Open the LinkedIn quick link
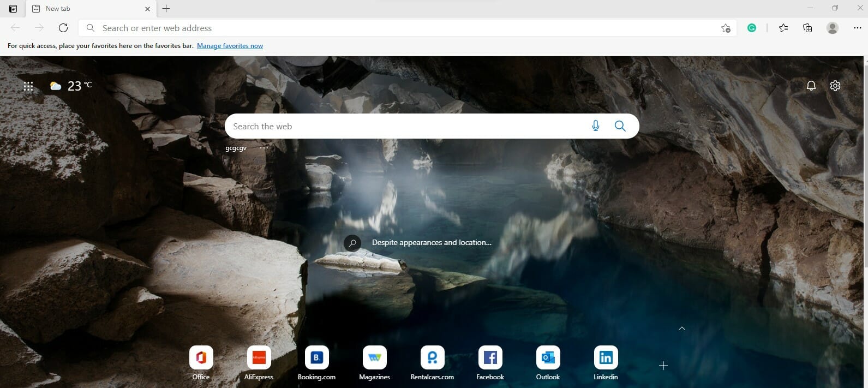The width and height of the screenshot is (868, 388). pos(606,363)
